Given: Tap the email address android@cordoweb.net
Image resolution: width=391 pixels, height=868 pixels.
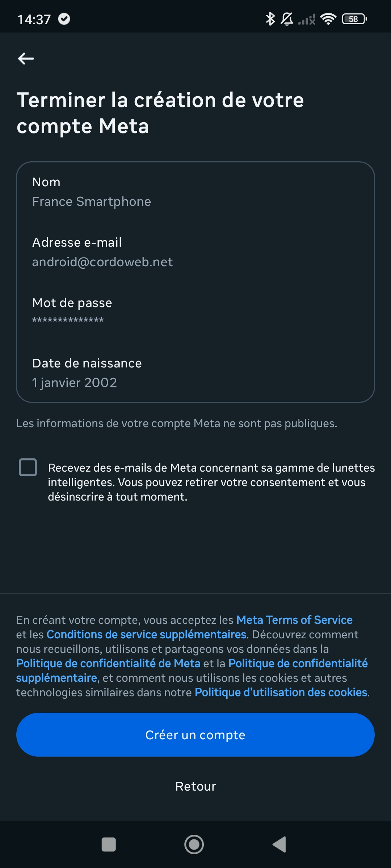Looking at the screenshot, I should pos(102,262).
